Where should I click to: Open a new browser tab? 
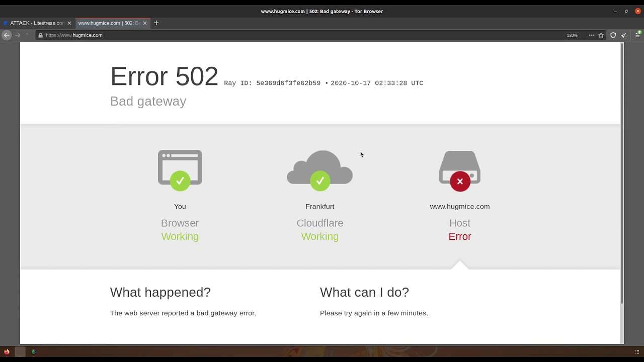click(156, 23)
